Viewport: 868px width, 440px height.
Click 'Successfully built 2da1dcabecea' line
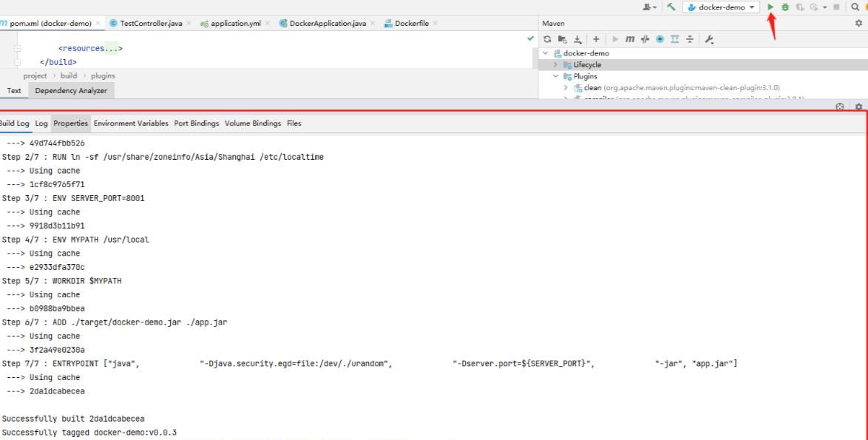pyautogui.click(x=73, y=419)
